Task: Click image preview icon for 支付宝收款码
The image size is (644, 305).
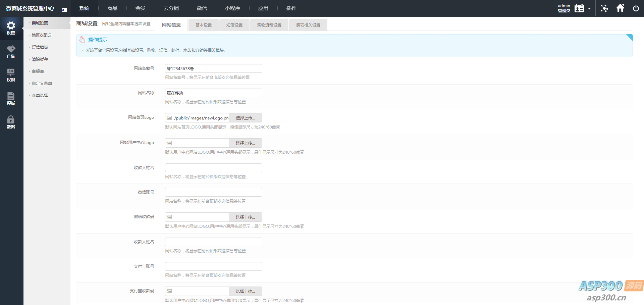Action: [169, 291]
